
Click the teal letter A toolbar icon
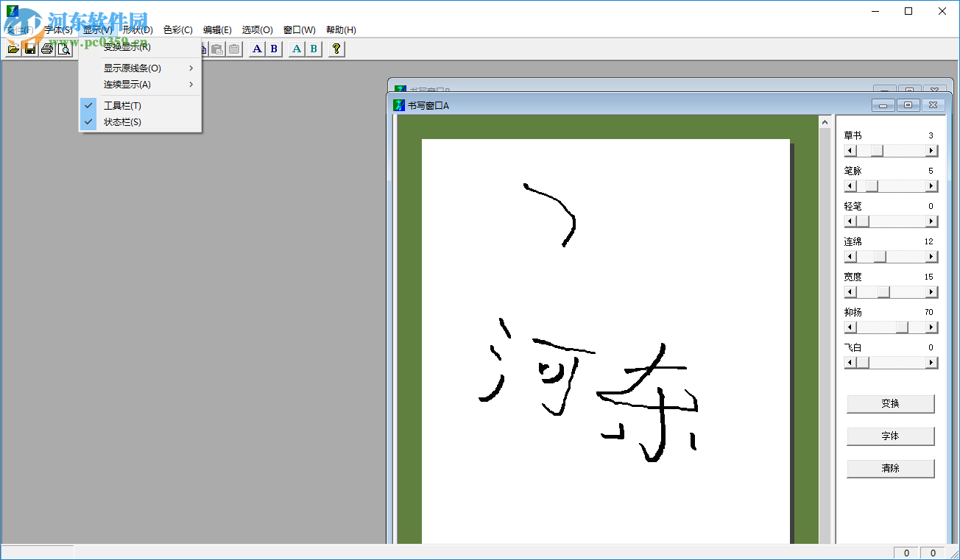tap(295, 49)
